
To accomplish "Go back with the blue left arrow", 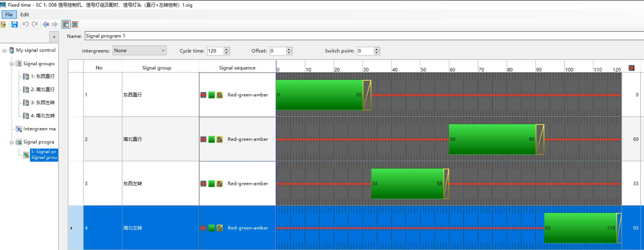I will [x=46, y=24].
